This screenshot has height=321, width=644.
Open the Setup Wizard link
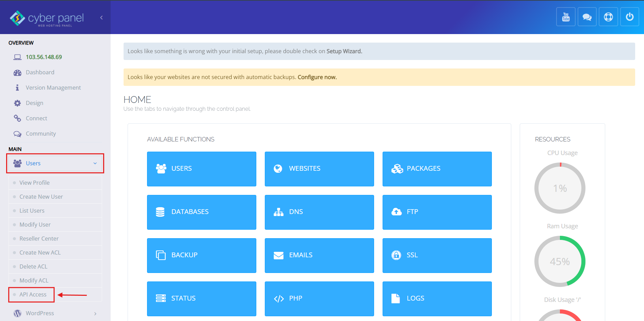coord(344,51)
